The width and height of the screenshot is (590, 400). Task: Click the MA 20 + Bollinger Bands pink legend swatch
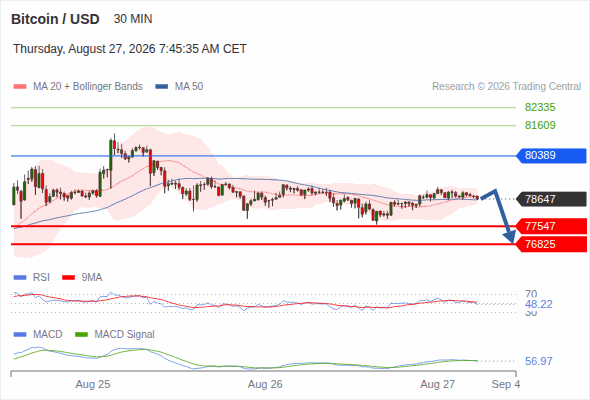20,87
